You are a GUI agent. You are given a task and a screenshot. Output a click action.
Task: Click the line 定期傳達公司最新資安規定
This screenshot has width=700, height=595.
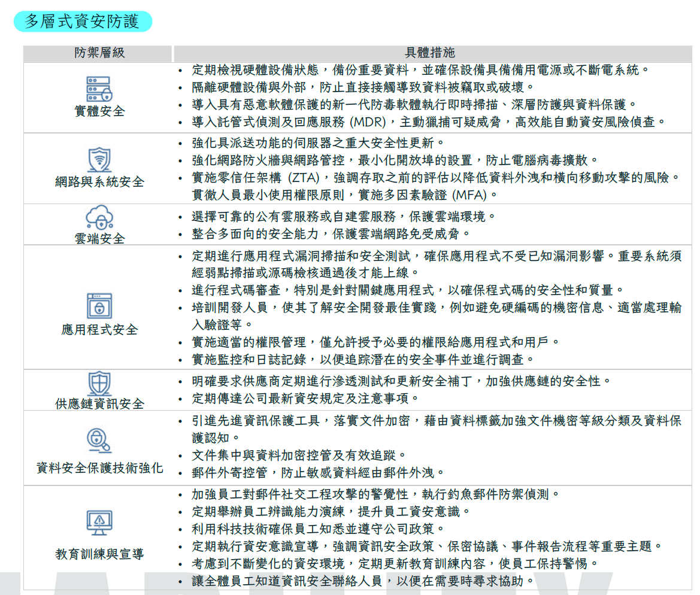pyautogui.click(x=305, y=399)
